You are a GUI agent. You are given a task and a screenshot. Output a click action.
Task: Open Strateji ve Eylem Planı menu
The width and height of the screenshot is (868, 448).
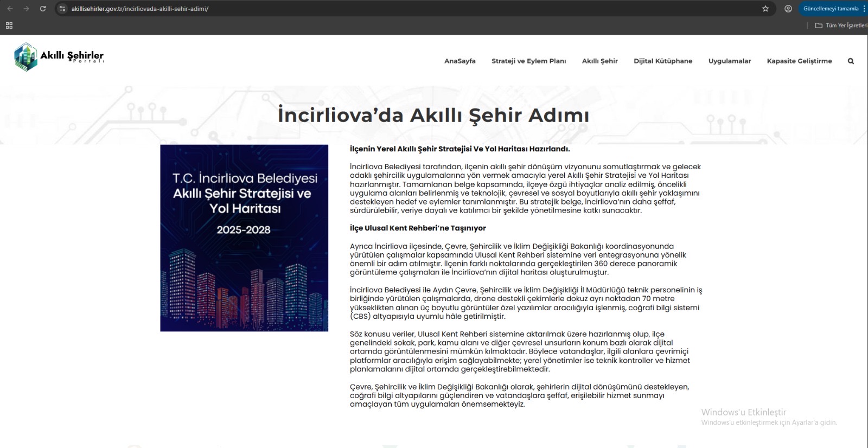[x=528, y=61]
